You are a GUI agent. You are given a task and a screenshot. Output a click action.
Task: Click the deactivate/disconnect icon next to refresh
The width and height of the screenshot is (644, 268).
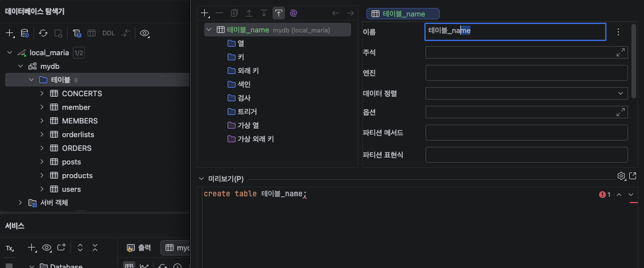[59, 34]
